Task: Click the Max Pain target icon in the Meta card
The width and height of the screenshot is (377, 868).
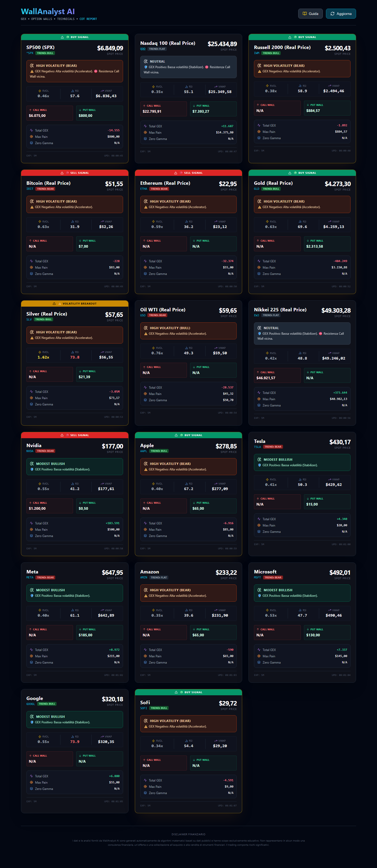Action: [31, 656]
